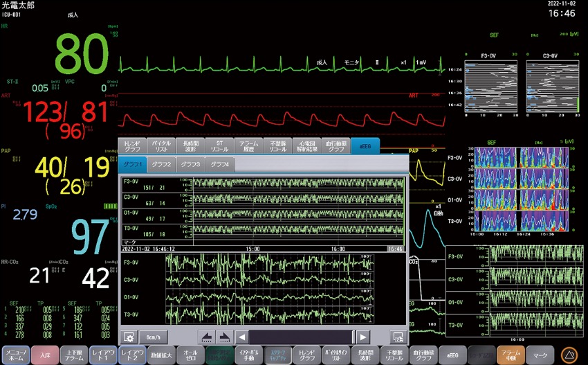Viewport: 588px width, 365px height.
Task: Click the F3-0V SEF spectrum thumbnail
Action: click(491, 87)
